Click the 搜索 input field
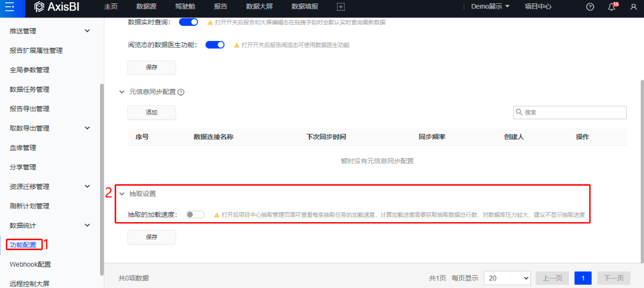The width and height of the screenshot is (644, 288). point(573,112)
